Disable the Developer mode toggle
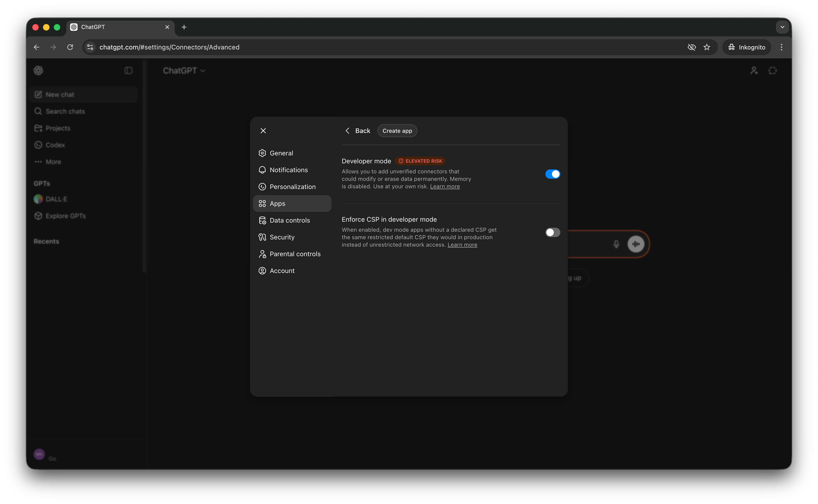818x504 pixels. pos(552,174)
